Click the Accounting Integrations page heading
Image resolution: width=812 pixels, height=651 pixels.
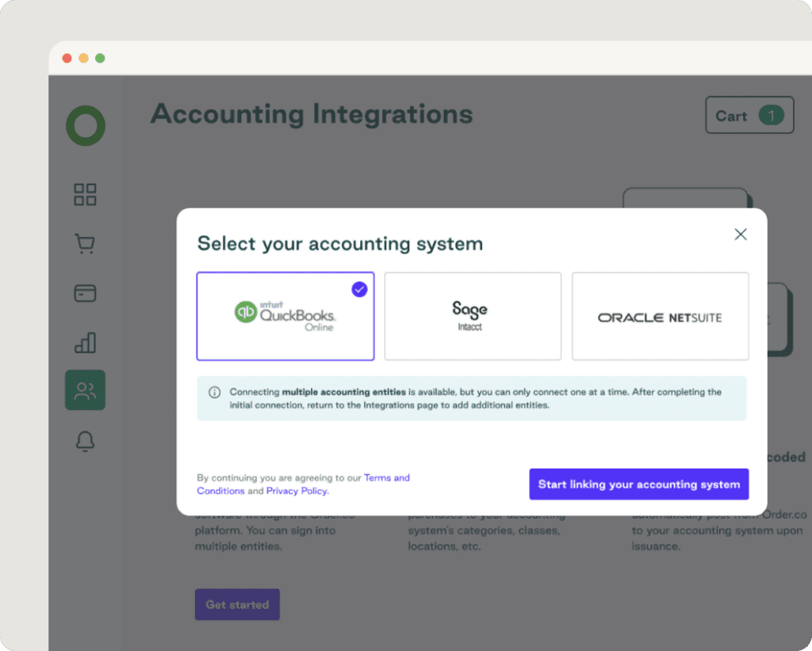pos(312,114)
